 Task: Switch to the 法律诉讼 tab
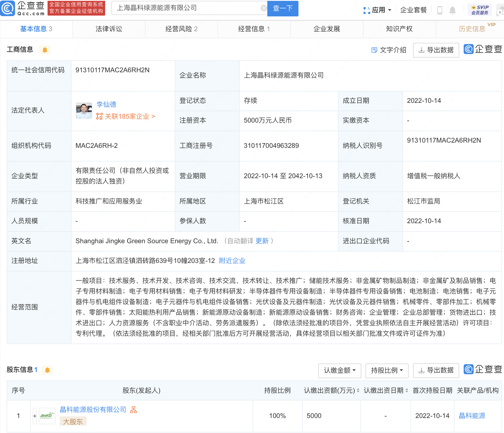(109, 29)
